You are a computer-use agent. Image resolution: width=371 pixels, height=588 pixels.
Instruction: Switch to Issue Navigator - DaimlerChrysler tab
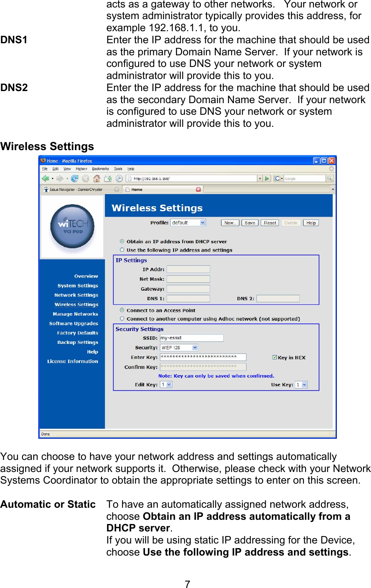click(x=82, y=189)
